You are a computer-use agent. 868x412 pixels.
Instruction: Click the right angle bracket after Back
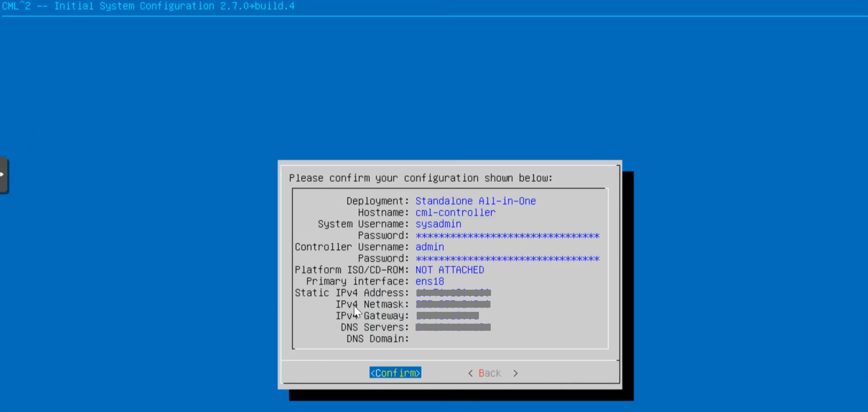click(515, 373)
